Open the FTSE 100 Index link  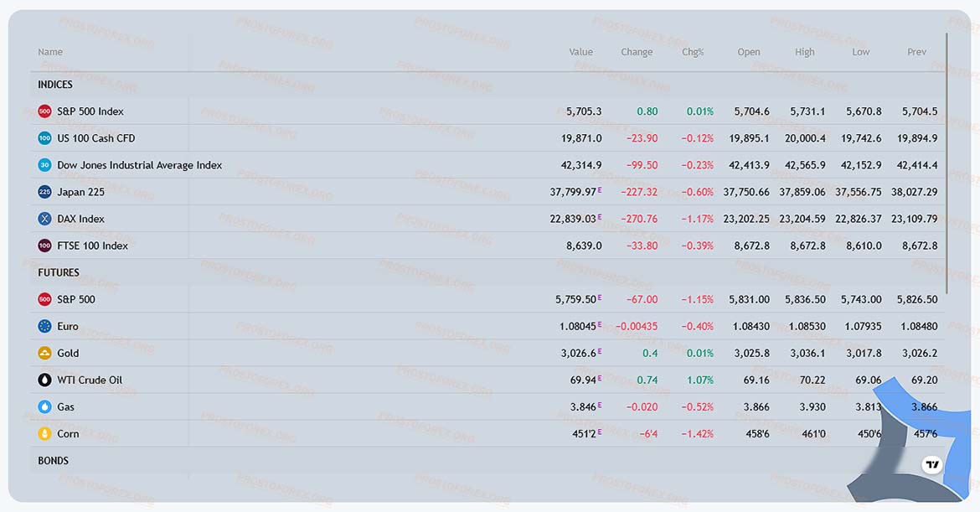[92, 246]
